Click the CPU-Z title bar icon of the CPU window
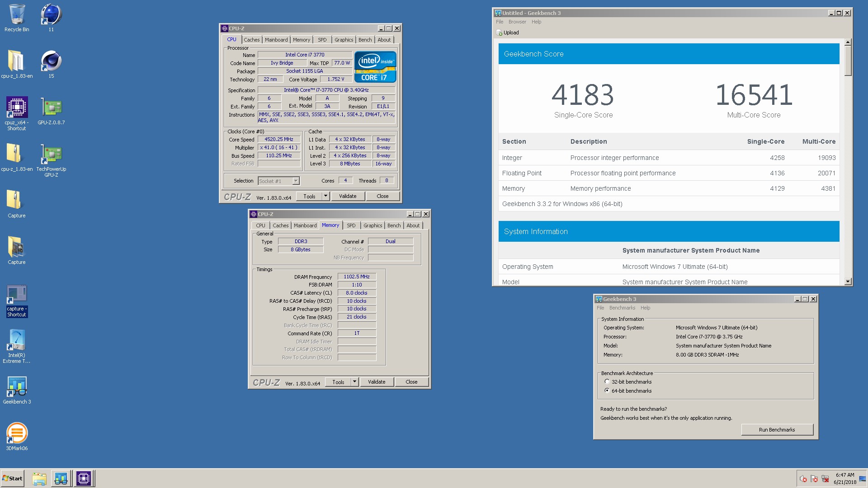This screenshot has width=868, height=488. [x=225, y=28]
